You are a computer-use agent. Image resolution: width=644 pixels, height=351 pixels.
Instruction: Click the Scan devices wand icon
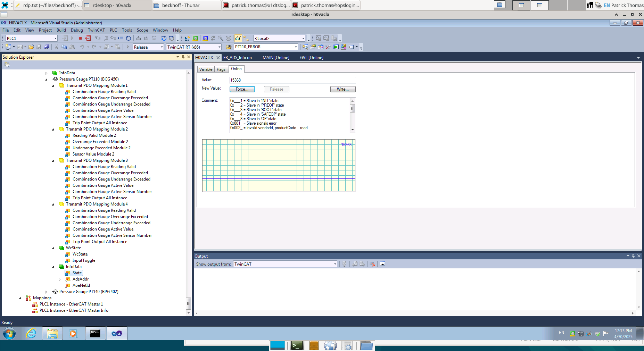coord(221,39)
